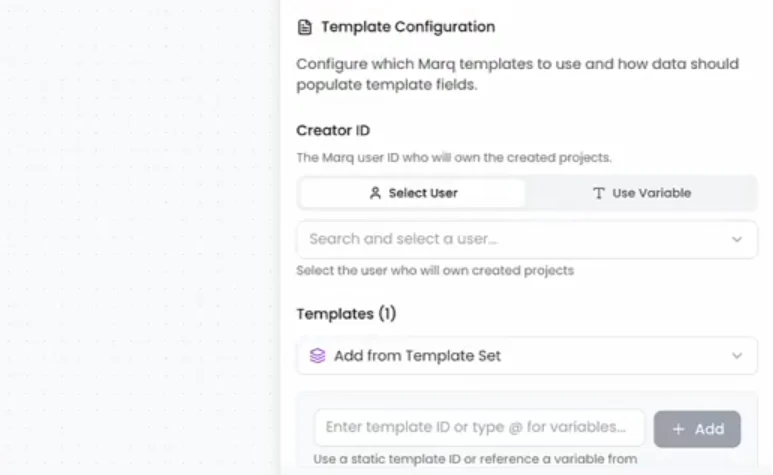773x475 pixels.
Task: Click the Creator ID label
Action: pos(333,130)
